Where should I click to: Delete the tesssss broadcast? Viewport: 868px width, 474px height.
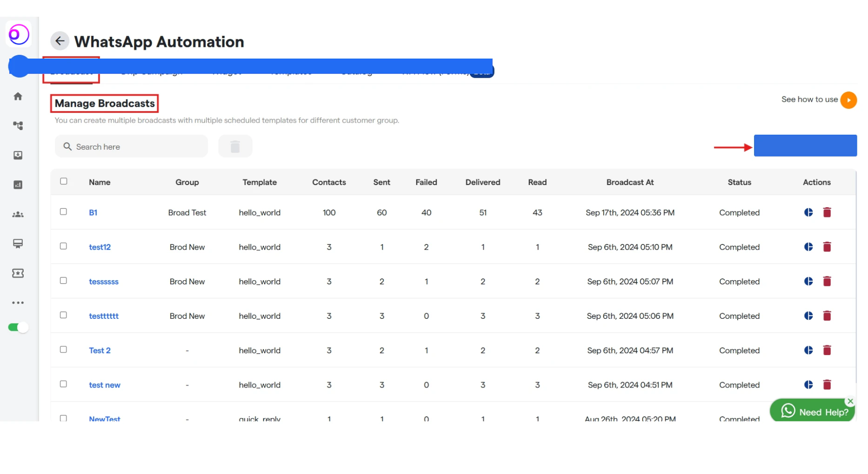(x=827, y=281)
